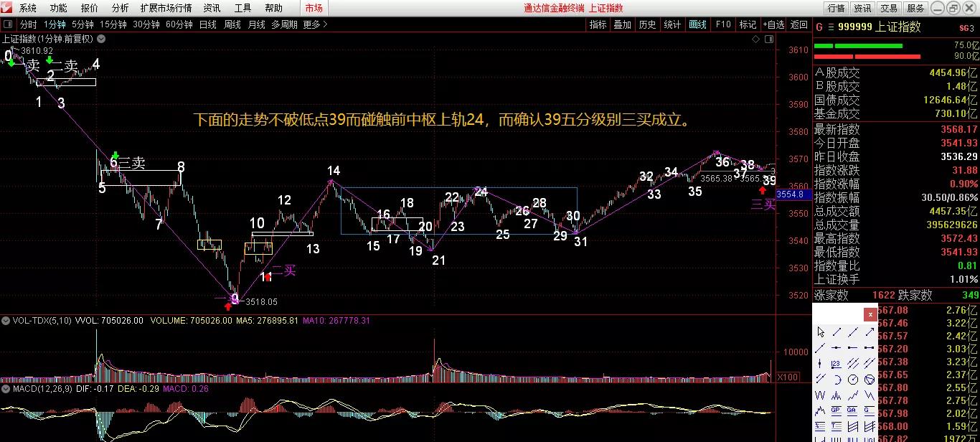The image size is (980, 442).
Task: Select the 123 numbering annotation tool
Action: tap(835, 364)
